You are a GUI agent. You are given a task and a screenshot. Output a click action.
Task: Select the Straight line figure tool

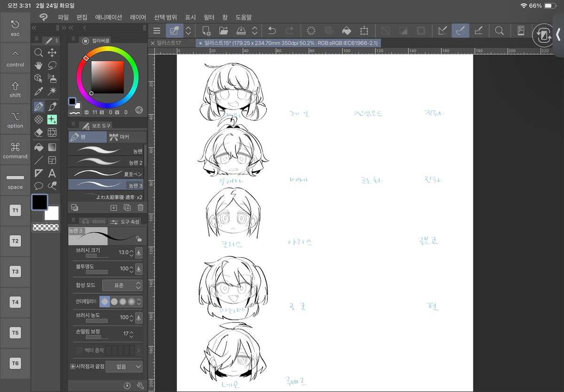tap(39, 160)
